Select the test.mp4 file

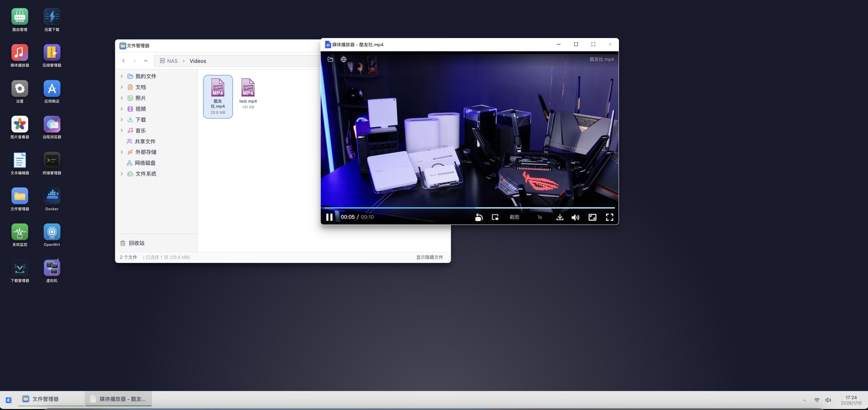(x=248, y=93)
